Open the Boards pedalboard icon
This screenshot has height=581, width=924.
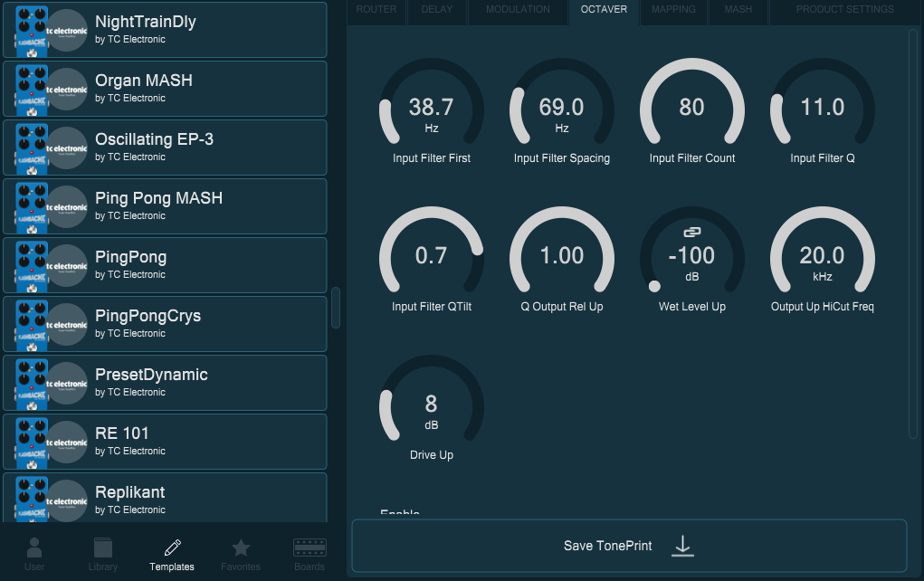pos(310,548)
